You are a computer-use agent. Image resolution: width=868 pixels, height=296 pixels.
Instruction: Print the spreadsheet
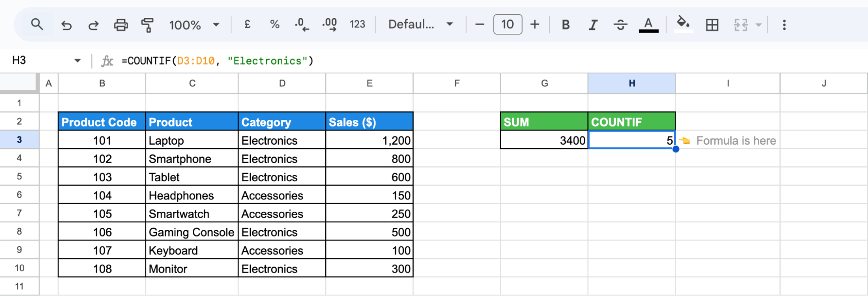tap(121, 25)
